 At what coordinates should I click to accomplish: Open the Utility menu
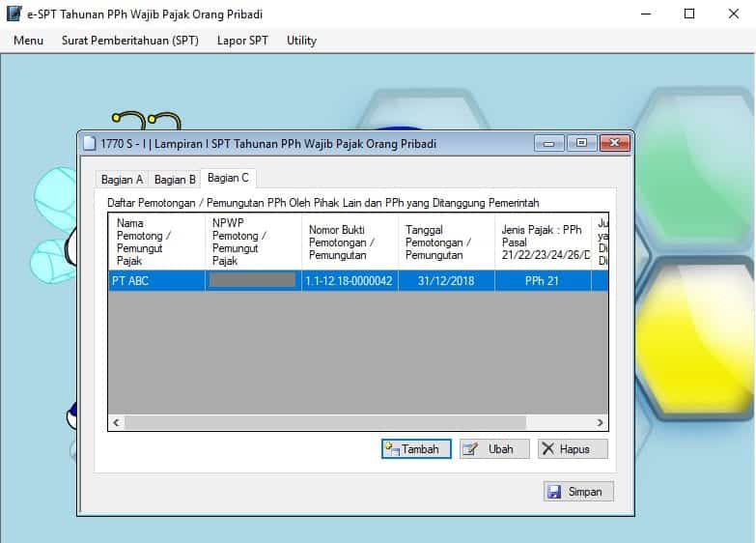coord(301,41)
